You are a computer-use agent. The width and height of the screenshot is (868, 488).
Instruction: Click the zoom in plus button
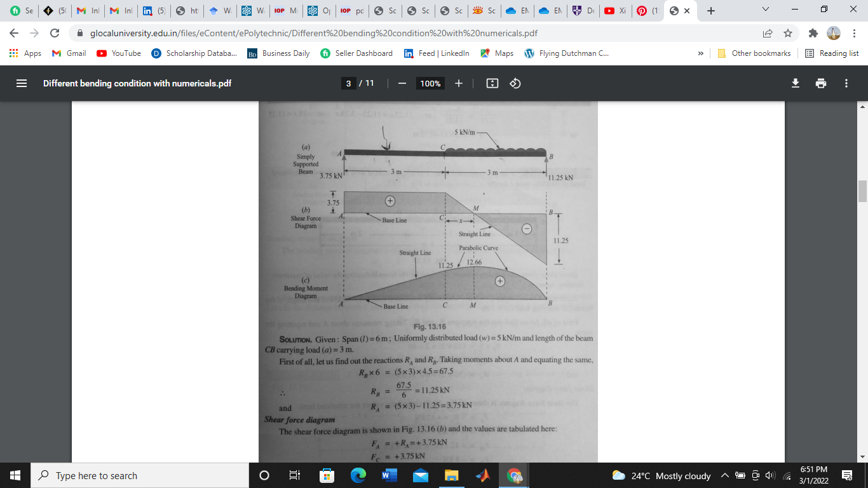pyautogui.click(x=459, y=83)
